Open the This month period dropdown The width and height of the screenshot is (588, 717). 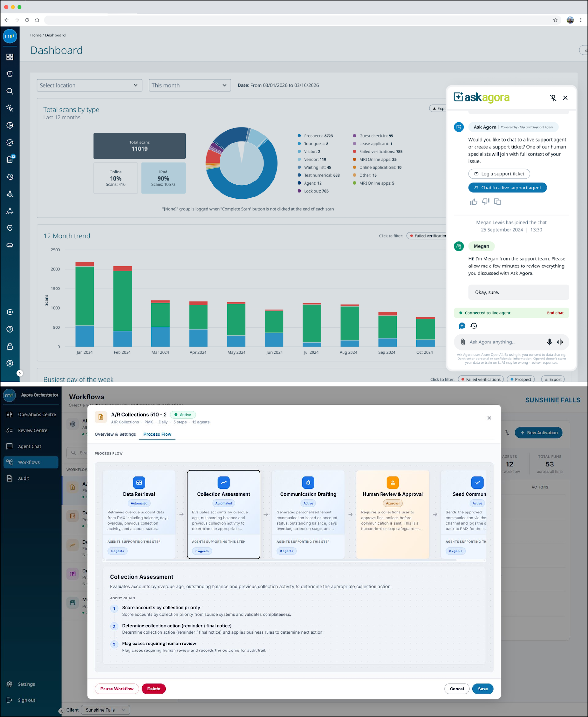point(190,85)
